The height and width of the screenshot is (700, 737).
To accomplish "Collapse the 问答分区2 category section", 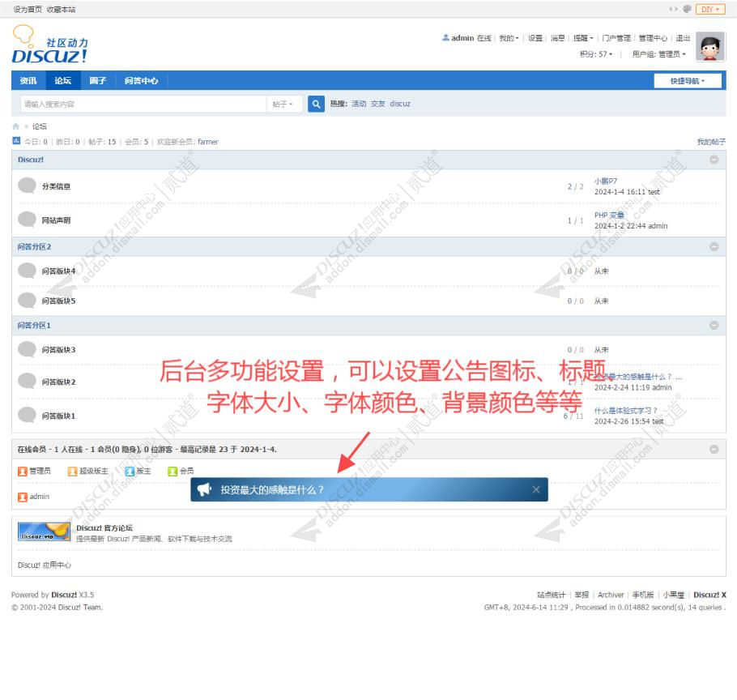I will 714,247.
